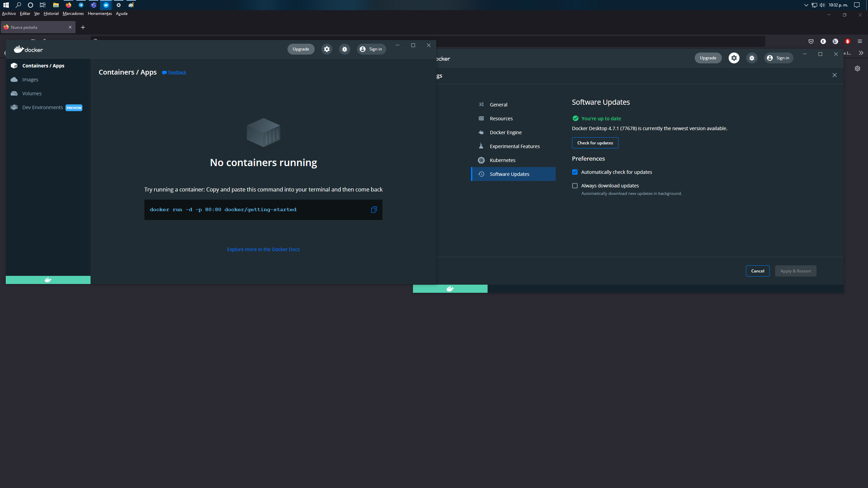Screen dimensions: 868x488
Task: Open Windows Search from the taskbar
Action: [x=18, y=5]
